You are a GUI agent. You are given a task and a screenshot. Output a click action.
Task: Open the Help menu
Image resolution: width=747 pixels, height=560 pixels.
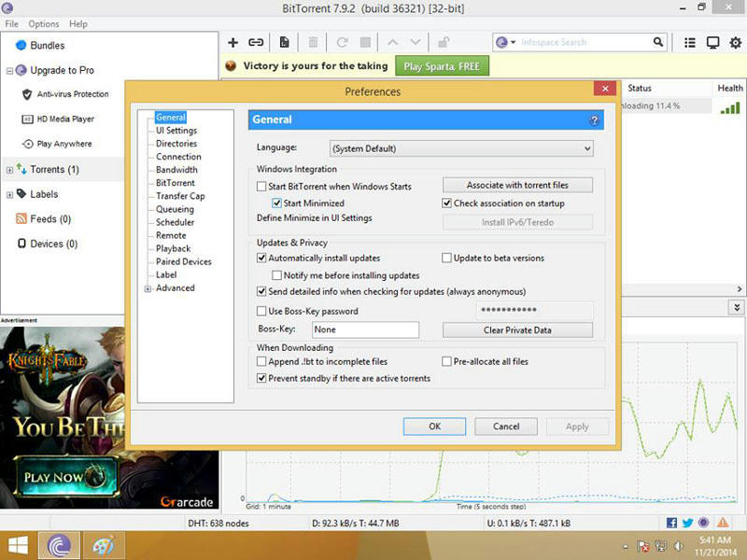pos(78,24)
